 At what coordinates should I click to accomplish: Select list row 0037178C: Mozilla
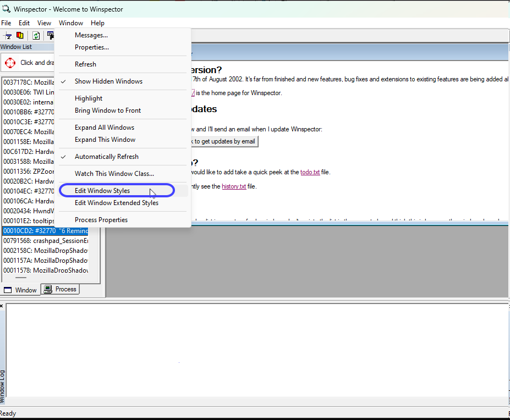pyautogui.click(x=29, y=82)
